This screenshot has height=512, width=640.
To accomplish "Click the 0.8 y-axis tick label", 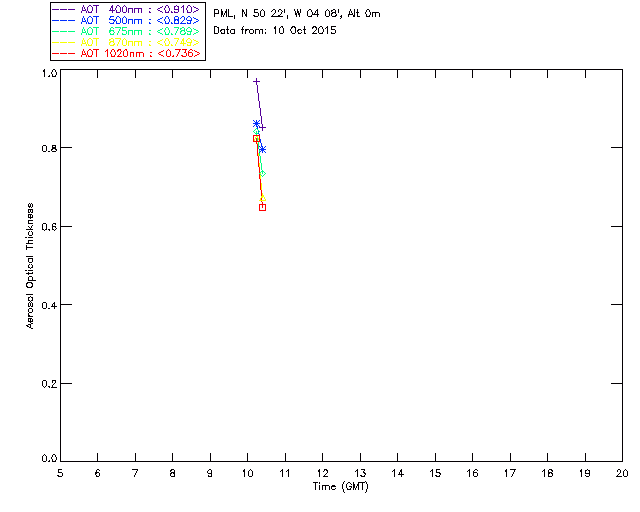I will [49, 148].
